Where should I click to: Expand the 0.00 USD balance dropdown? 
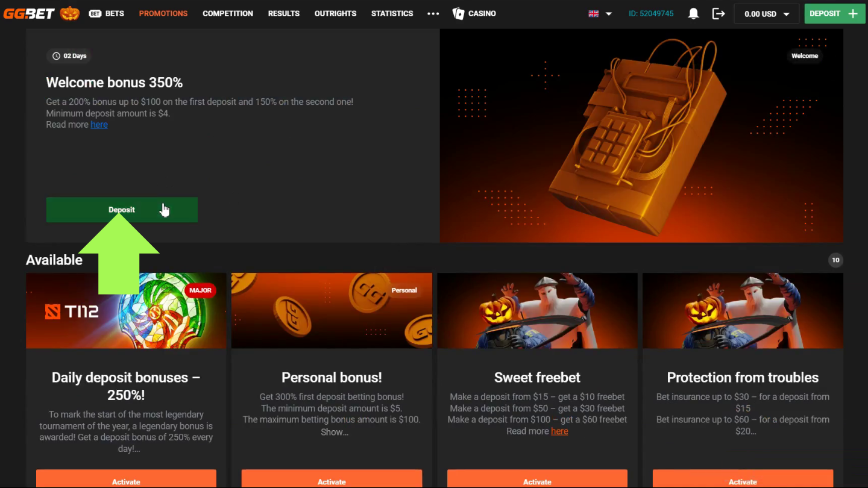point(767,14)
